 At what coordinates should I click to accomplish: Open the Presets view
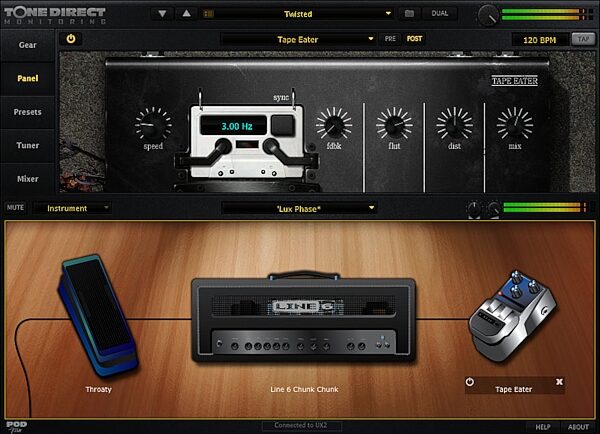(28, 112)
